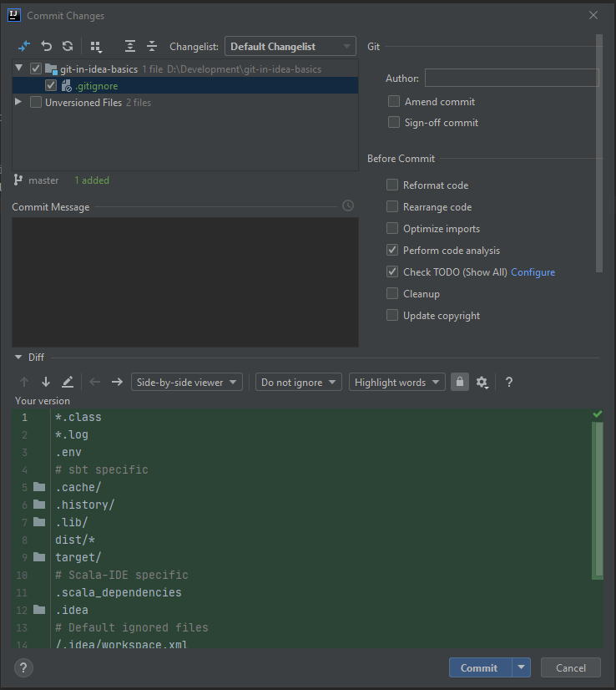Check the Unversioned Files checkbox
The image size is (616, 690).
36,102
